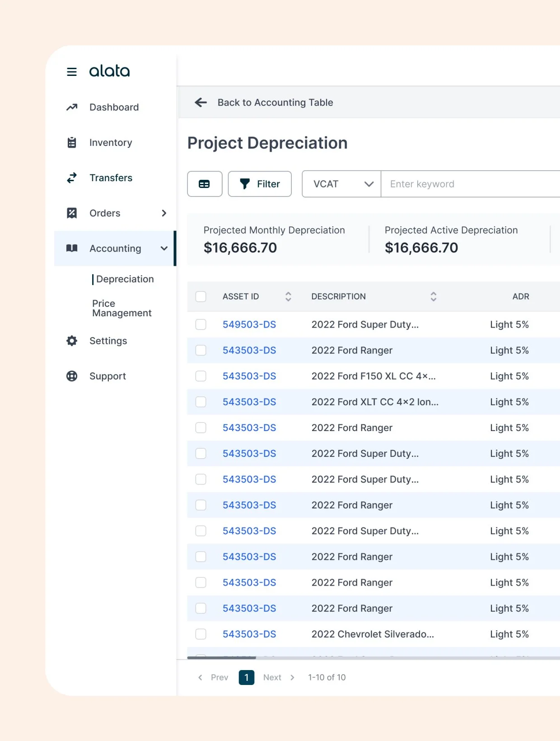The image size is (560, 741).
Task: Open the Filter button
Action: click(x=260, y=184)
